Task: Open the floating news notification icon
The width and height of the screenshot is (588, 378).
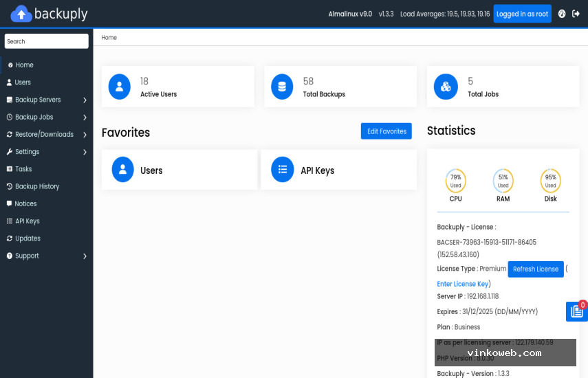Action: click(576, 311)
